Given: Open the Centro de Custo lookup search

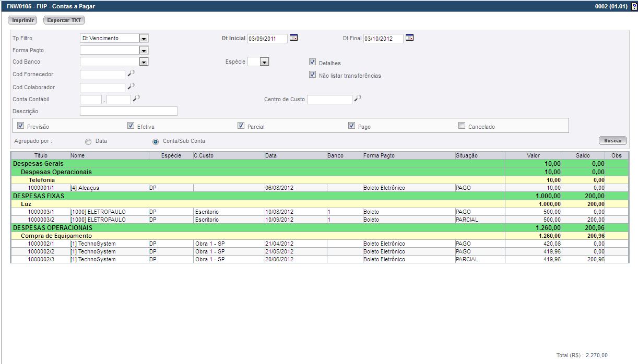Looking at the screenshot, I should pos(358,99).
